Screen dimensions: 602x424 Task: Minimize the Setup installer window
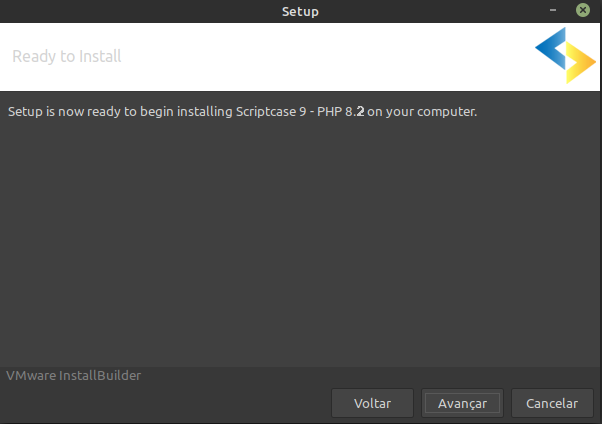tap(552, 11)
